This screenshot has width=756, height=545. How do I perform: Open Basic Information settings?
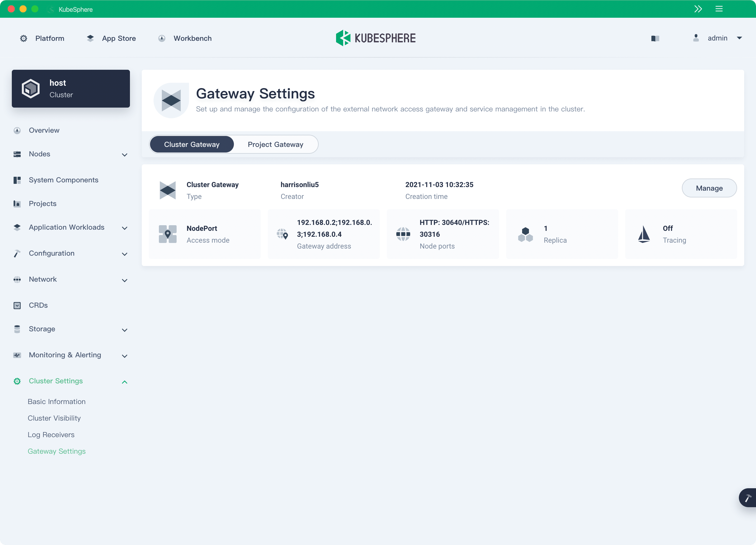56,402
